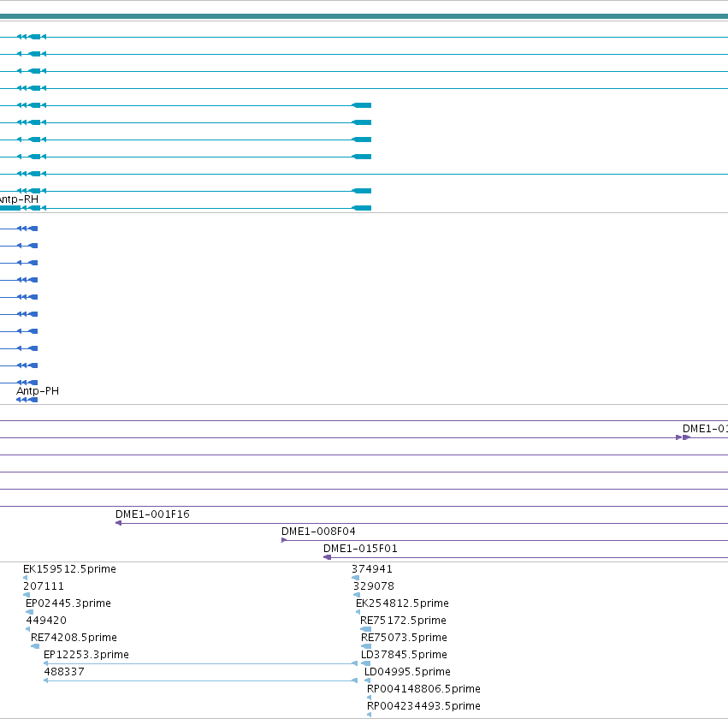Click the light-blue glyph under 374941
The image size is (728, 719).
click(356, 578)
